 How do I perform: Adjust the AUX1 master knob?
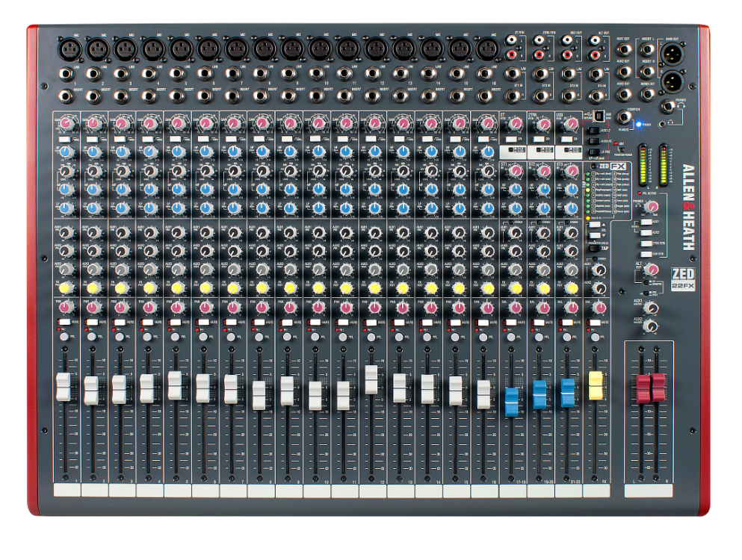pyautogui.click(x=652, y=308)
